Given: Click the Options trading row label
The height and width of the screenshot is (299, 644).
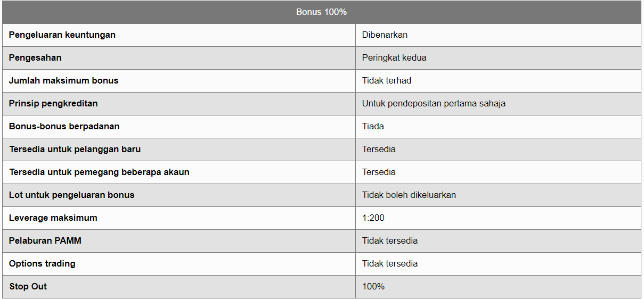Looking at the screenshot, I should (42, 264).
